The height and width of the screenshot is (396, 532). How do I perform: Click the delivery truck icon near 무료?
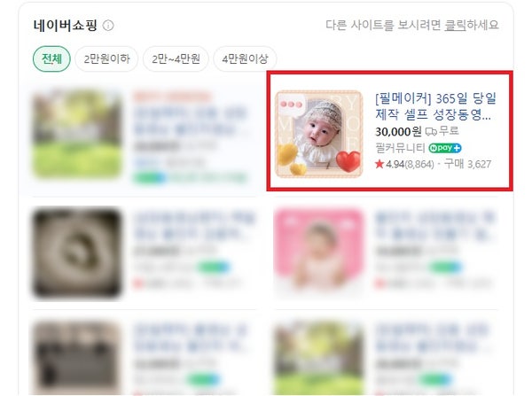pyautogui.click(x=431, y=131)
